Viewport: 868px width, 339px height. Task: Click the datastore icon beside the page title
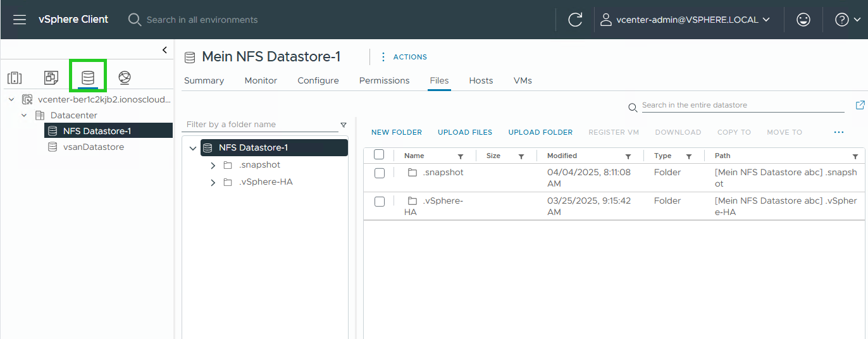190,58
